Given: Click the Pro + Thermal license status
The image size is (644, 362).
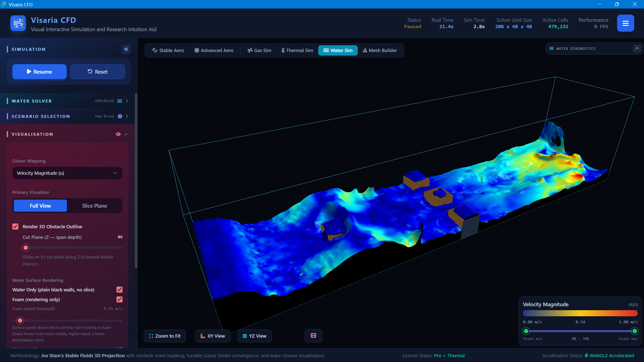Looking at the screenshot, I should pyautogui.click(x=449, y=355).
